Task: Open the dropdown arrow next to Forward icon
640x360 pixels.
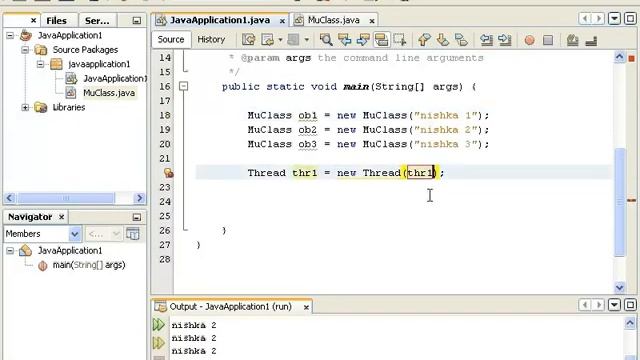Action: (307, 40)
